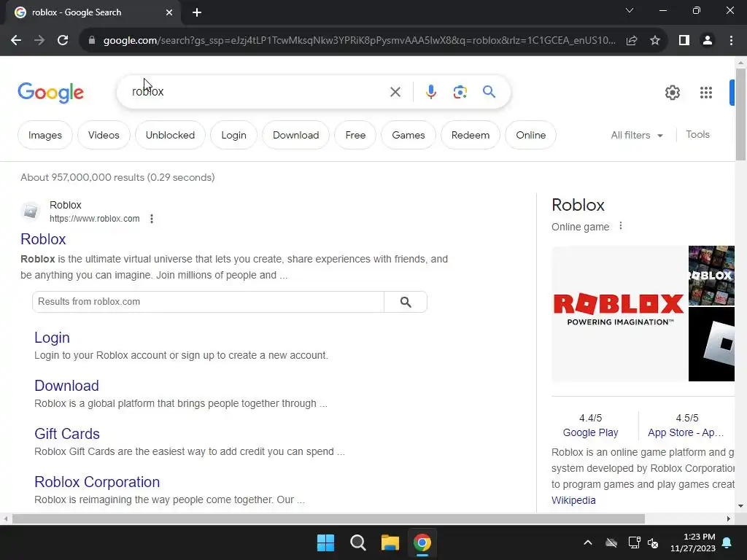Viewport: 747px width, 560px height.
Task: Open the Google apps grid
Action: (706, 93)
